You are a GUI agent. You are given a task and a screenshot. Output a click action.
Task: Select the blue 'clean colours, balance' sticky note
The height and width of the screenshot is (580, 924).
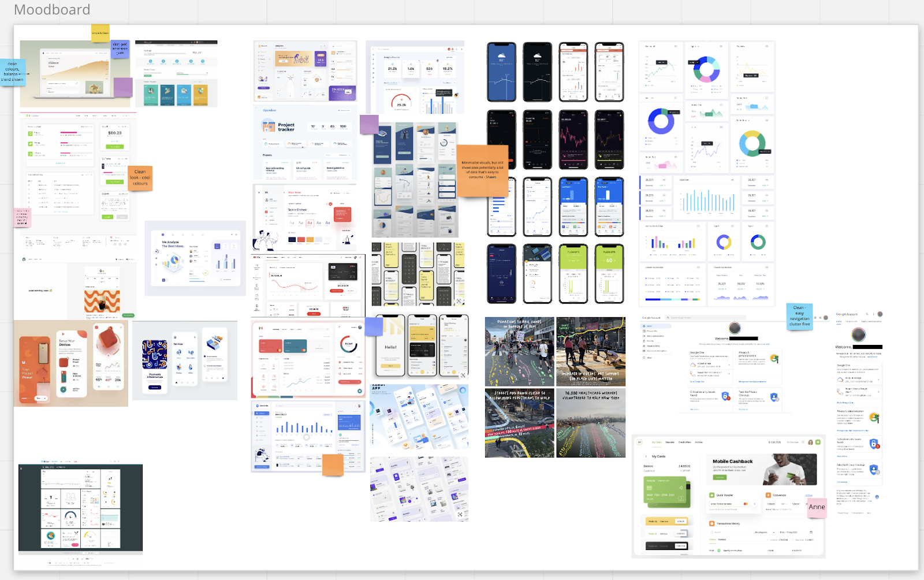[12, 72]
